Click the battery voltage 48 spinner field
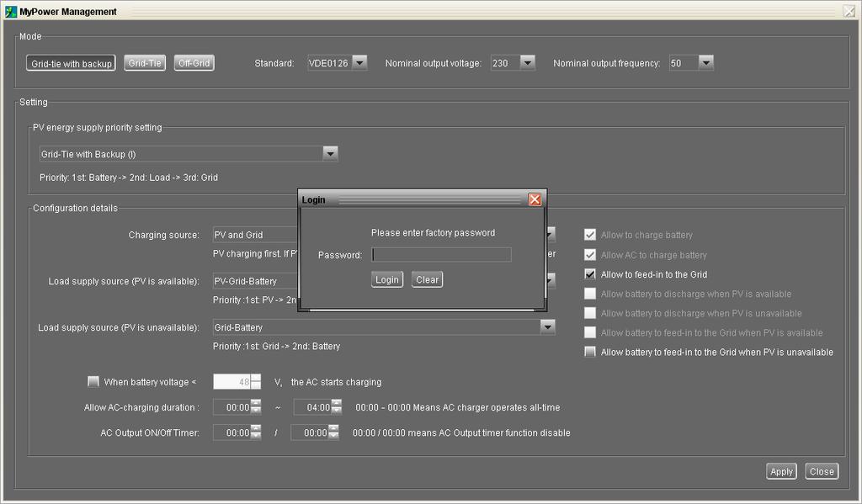Viewport: 862px width, 504px height. [x=237, y=381]
